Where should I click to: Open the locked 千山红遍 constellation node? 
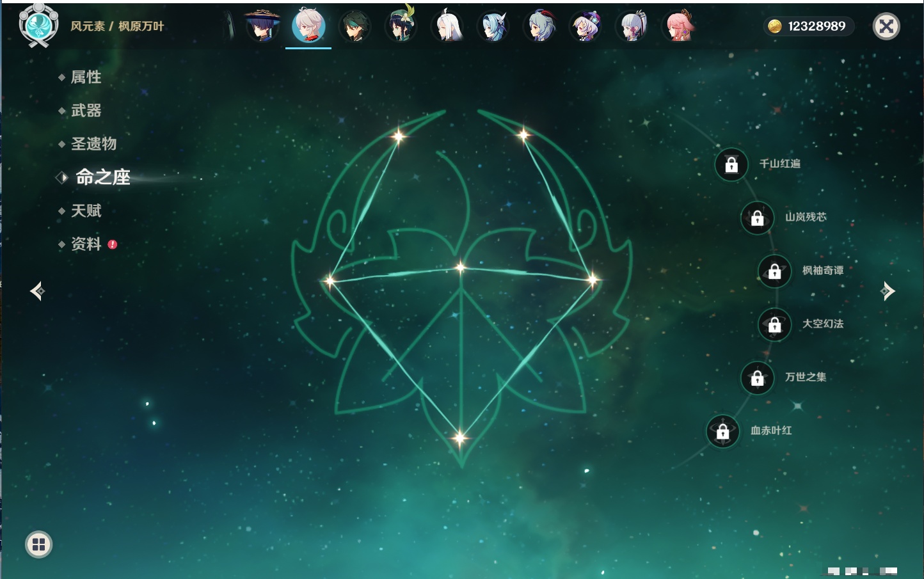(731, 164)
